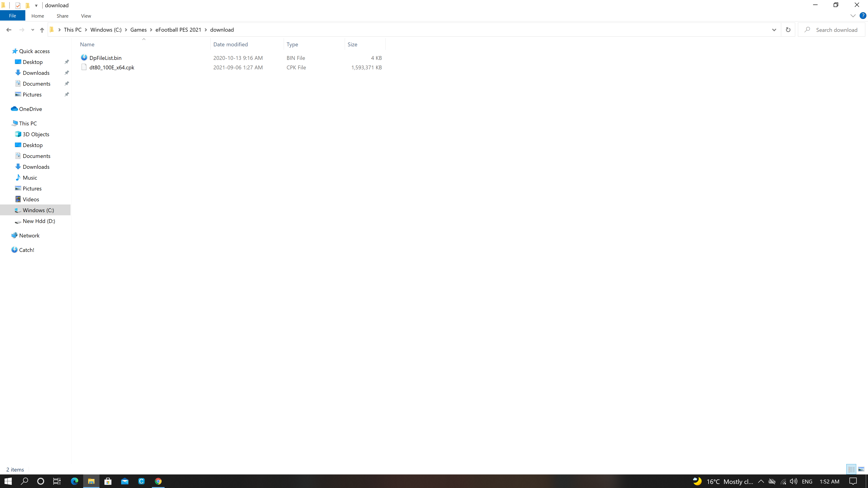Switch to Large icons view layout

tap(861, 469)
